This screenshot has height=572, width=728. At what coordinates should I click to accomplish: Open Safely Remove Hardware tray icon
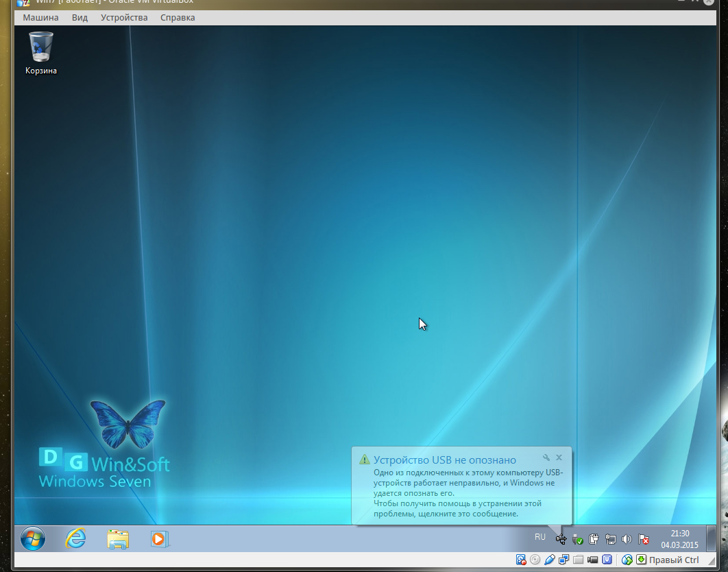tap(577, 539)
